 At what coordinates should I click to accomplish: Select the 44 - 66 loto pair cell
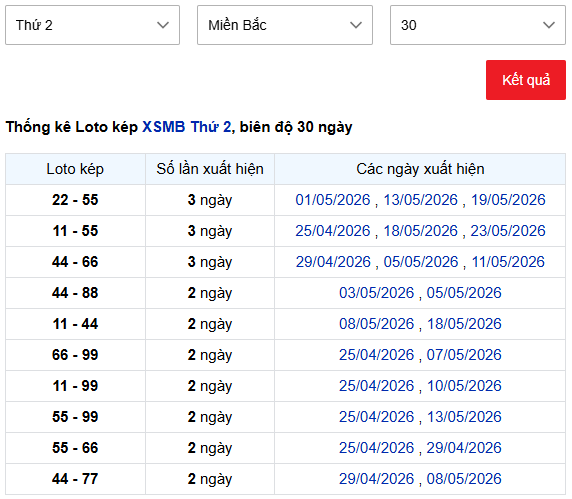coord(75,262)
